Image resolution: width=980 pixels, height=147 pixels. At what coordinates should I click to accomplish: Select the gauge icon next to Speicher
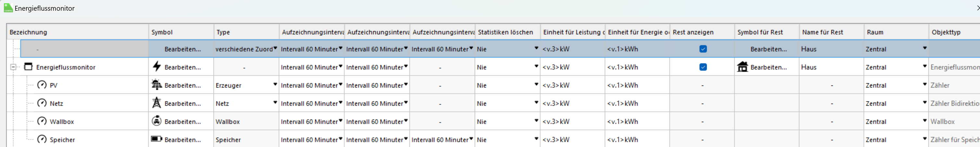[x=42, y=140]
